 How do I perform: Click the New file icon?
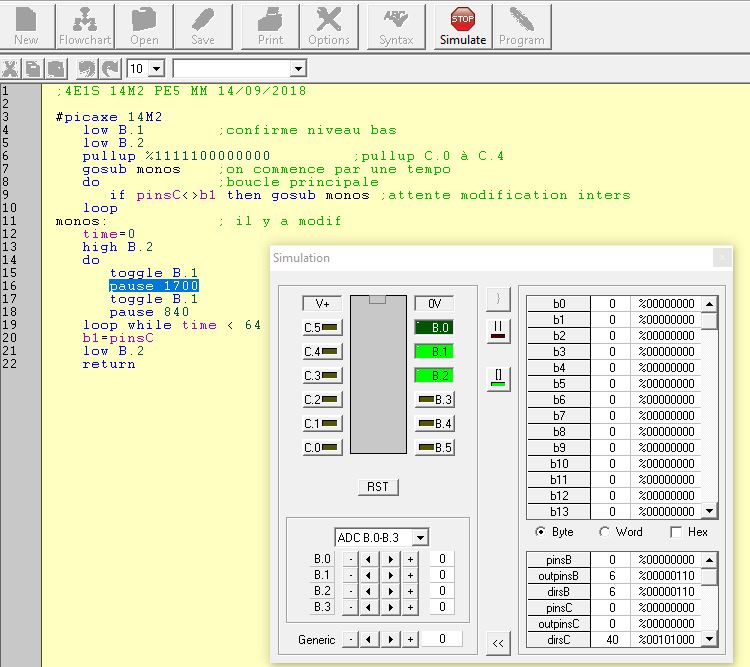[26, 27]
